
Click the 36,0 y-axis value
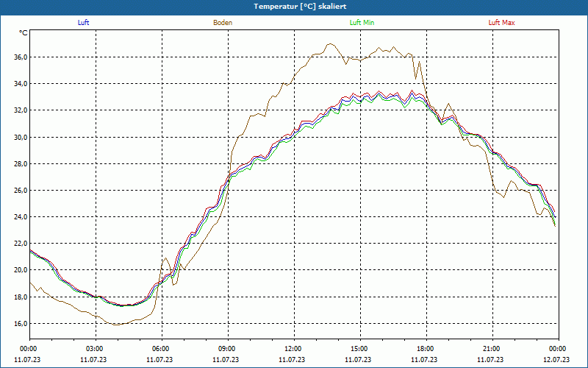[x=21, y=57]
